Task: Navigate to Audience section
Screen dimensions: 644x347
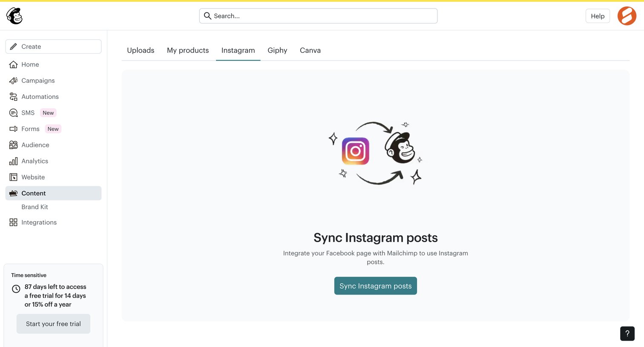Action: coord(53,145)
